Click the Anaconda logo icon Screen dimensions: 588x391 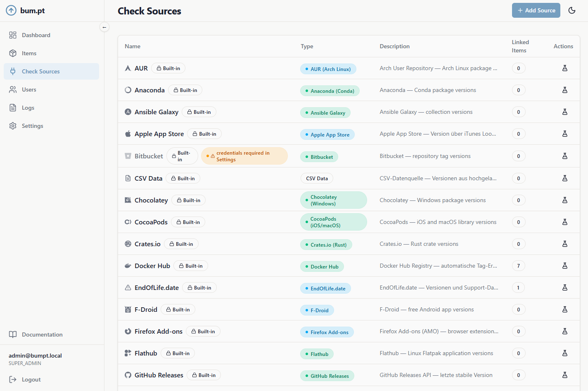128,90
